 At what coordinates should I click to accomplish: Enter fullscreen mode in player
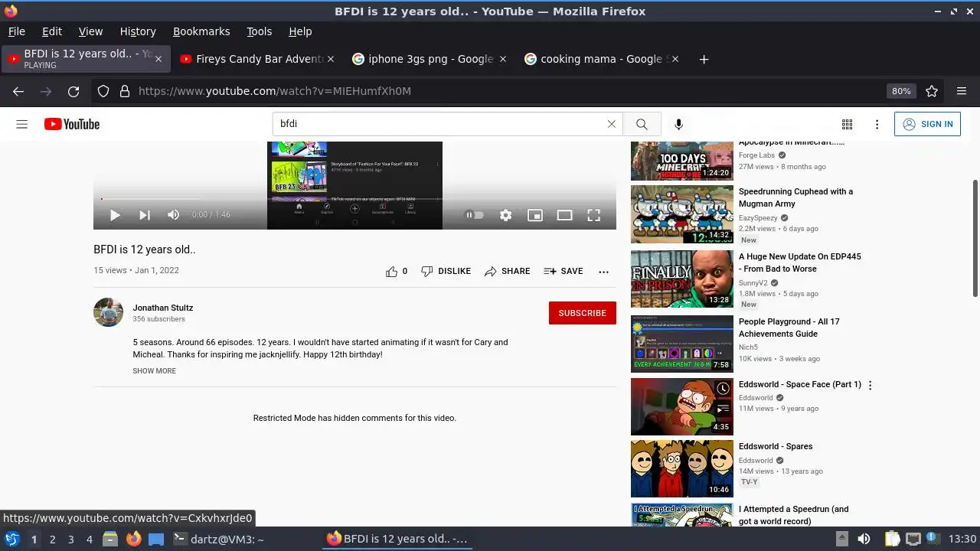tap(593, 215)
